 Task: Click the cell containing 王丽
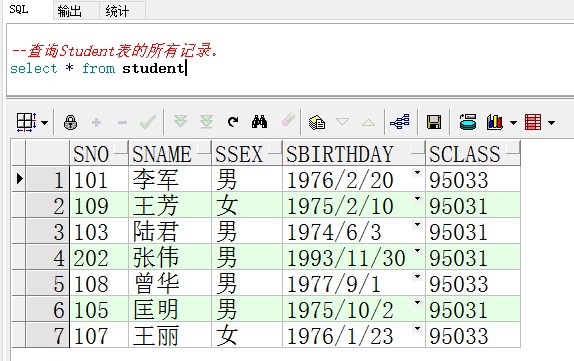pos(170,335)
